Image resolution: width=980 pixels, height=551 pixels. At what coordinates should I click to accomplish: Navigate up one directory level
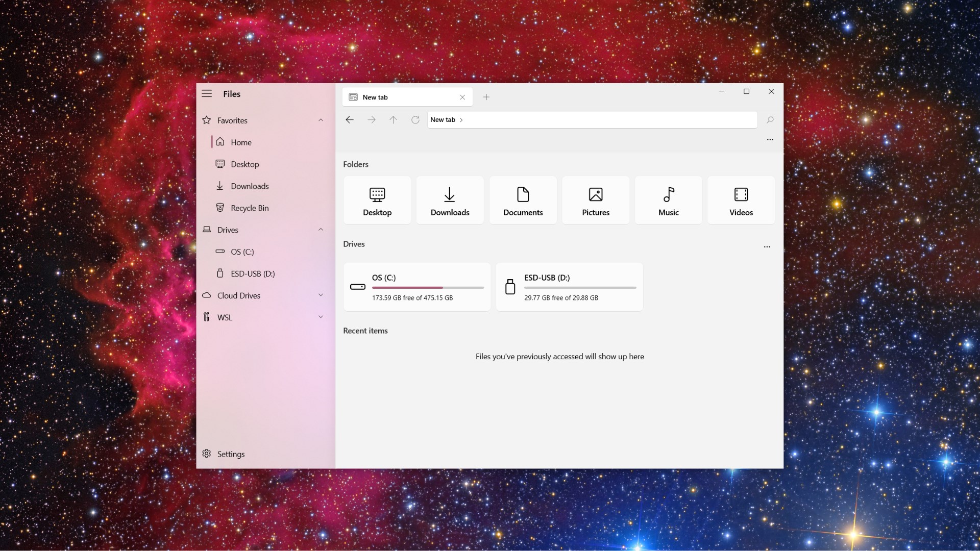pyautogui.click(x=393, y=119)
